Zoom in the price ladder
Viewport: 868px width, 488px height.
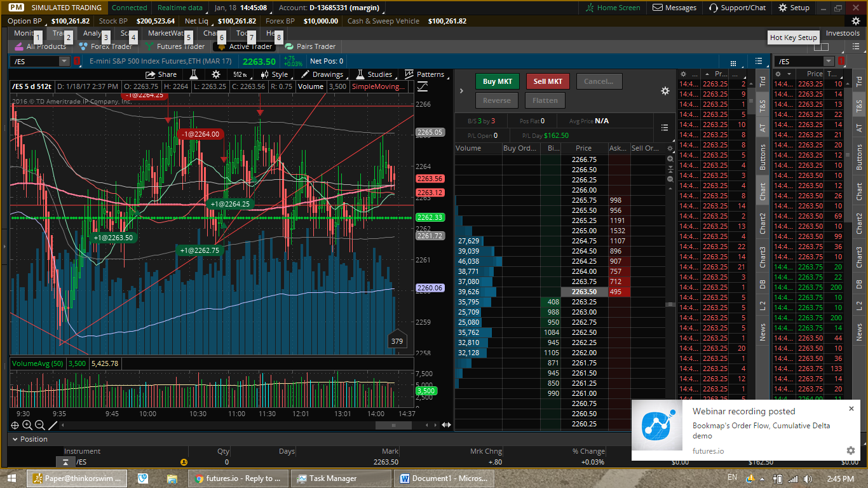point(670,159)
